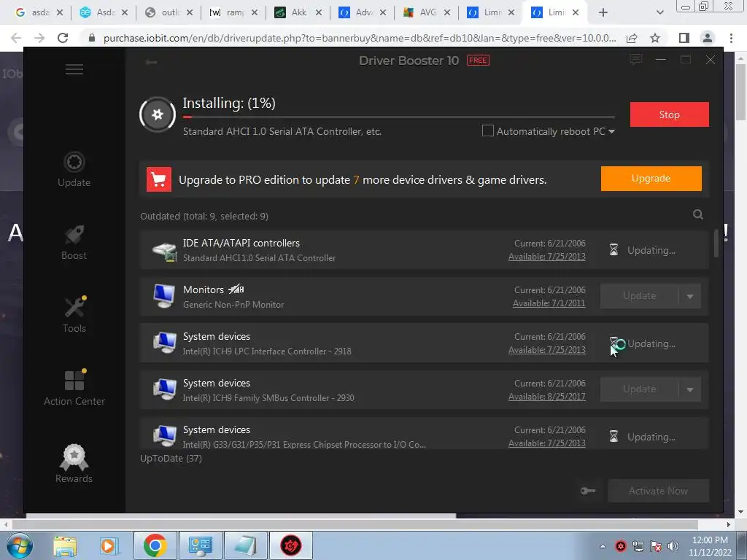Click Update button for SMBus Controller
Viewport: 747px width, 560px height.
point(639,389)
